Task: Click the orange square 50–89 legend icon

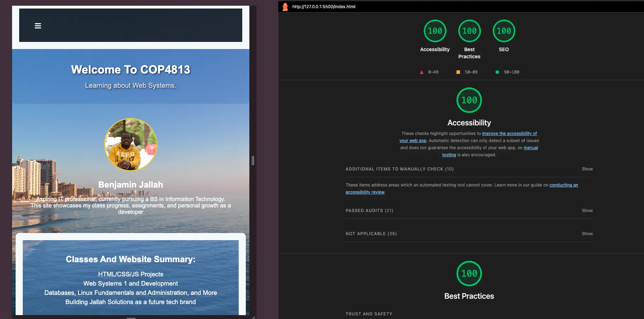Action: tap(458, 72)
